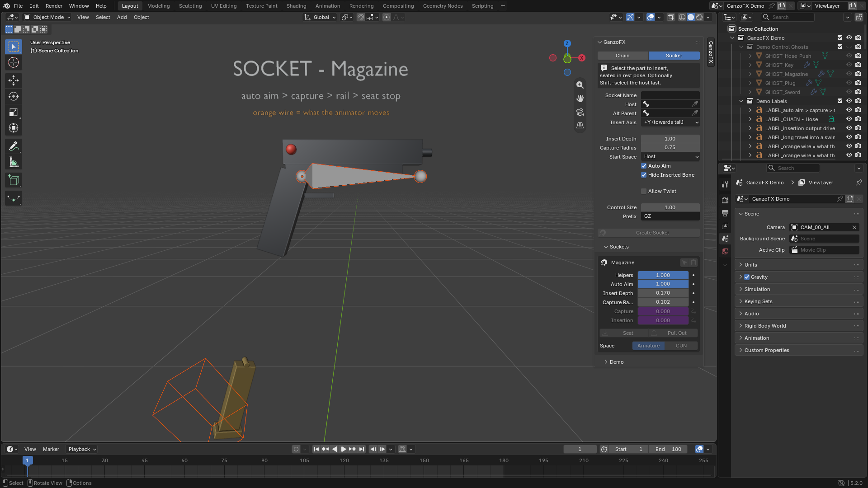Open the viewport Add menu
The width and height of the screenshot is (868, 488).
122,17
